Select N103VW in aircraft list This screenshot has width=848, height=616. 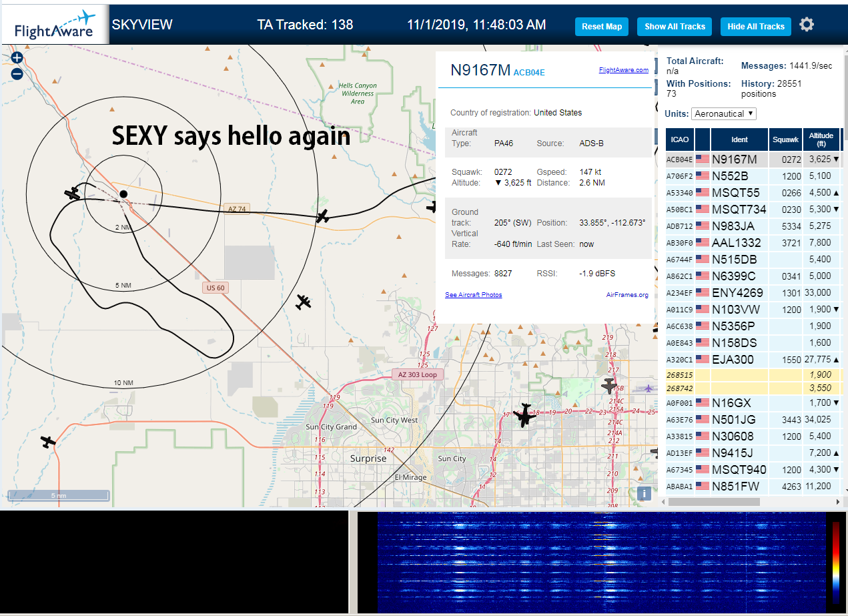(x=753, y=310)
